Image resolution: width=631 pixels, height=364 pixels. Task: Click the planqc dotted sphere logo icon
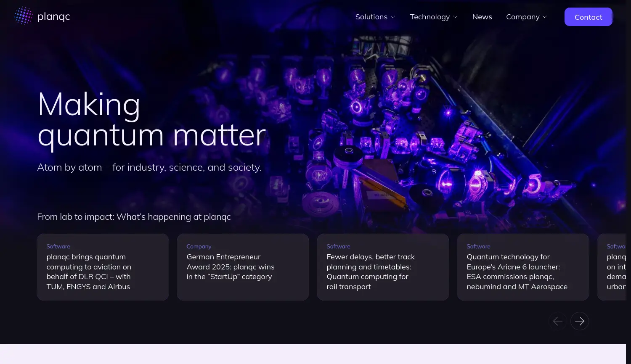pyautogui.click(x=23, y=16)
